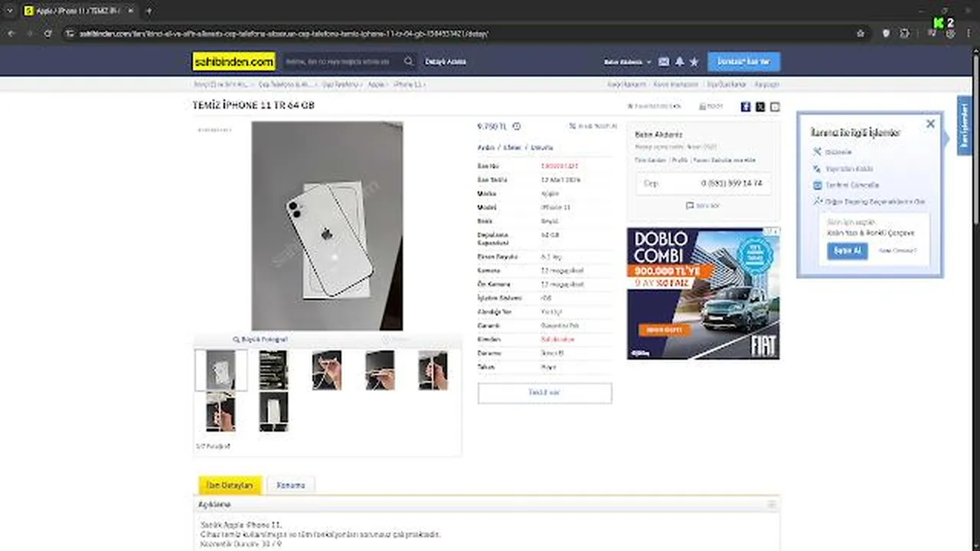
Task: Select the second photo thumbnail
Action: 273,370
